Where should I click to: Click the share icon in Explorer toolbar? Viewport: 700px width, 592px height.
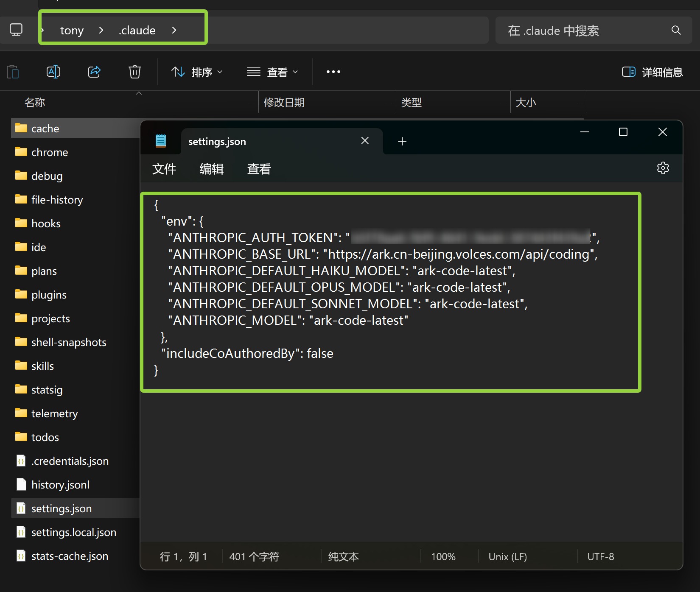click(x=94, y=72)
